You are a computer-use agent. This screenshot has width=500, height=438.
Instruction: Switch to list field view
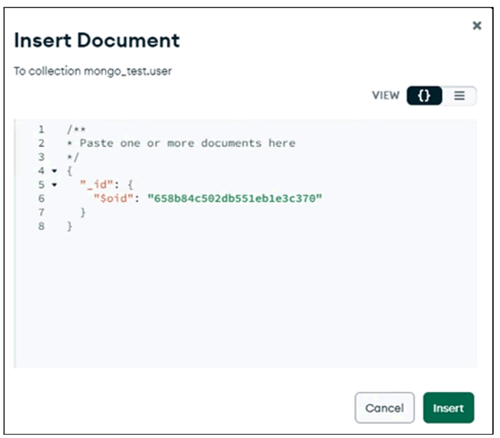point(459,96)
